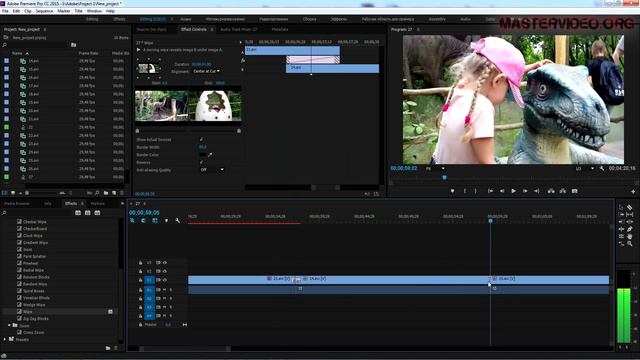Mute audio track A1
Image resolution: width=640 pixels, height=360 pixels.
[164, 290]
